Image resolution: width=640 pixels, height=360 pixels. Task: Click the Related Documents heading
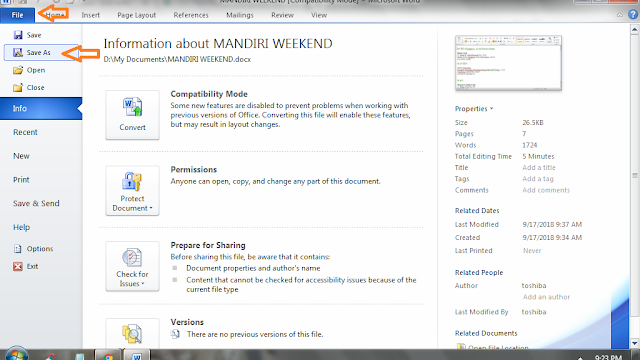click(x=486, y=333)
